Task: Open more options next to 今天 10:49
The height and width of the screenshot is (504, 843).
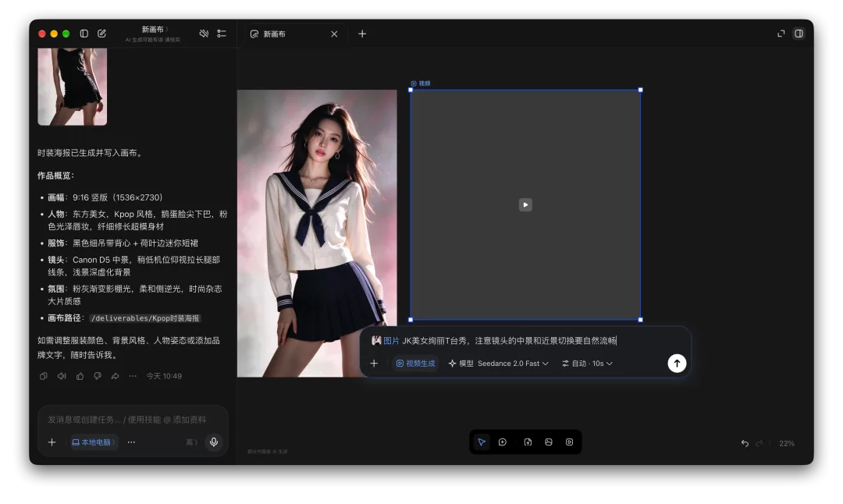Action: click(133, 376)
